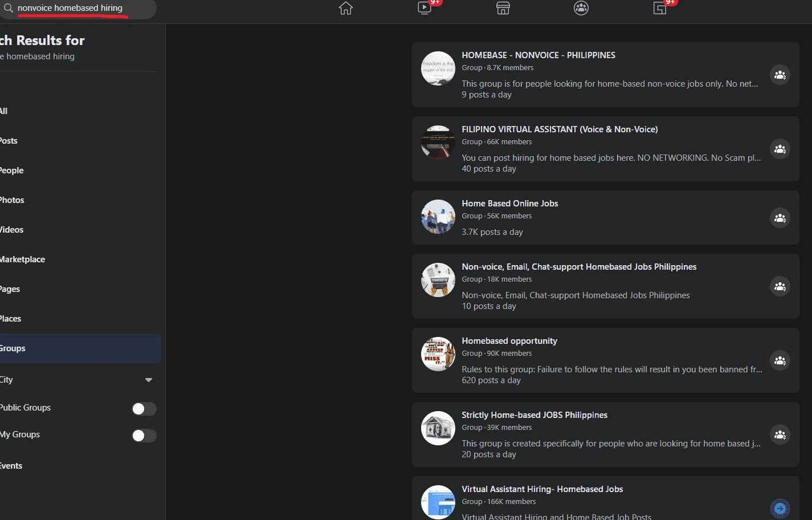812x520 pixels.
Task: Click the '20 posts a day' text
Action: tap(489, 454)
